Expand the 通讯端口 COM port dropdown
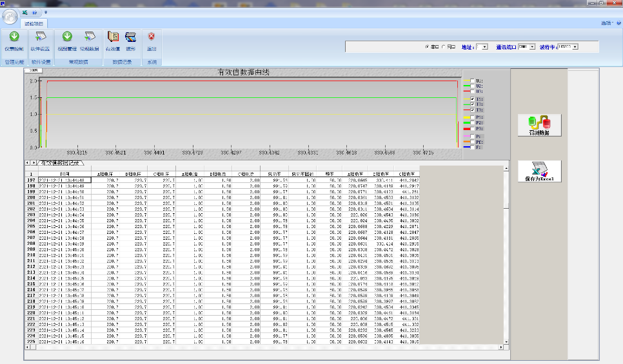The width and height of the screenshot is (623, 364). (x=532, y=47)
